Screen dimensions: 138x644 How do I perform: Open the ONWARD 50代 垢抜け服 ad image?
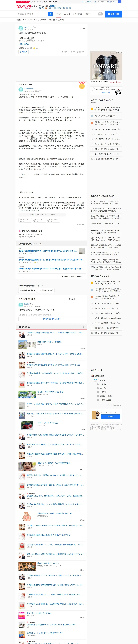click(x=106, y=67)
